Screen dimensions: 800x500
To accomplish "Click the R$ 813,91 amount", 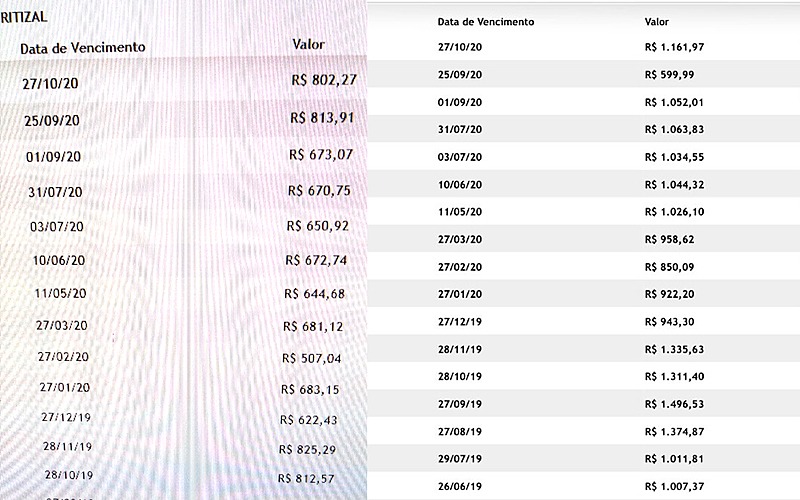I will tap(322, 118).
